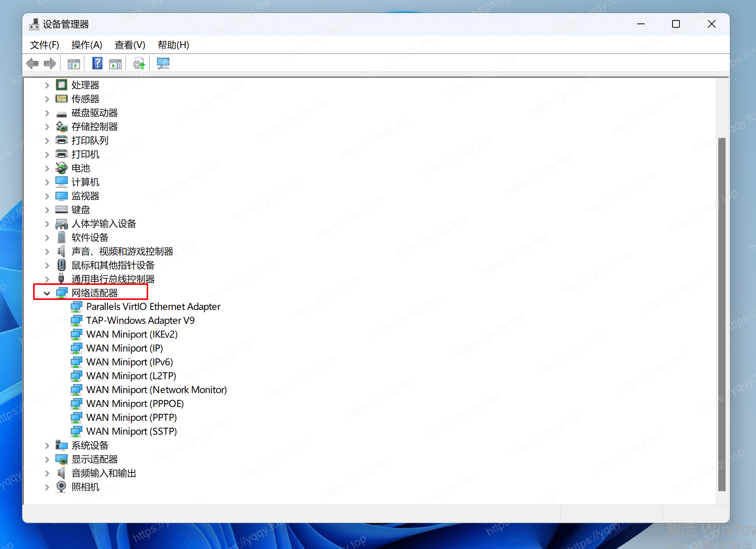This screenshot has height=549, width=756.
Task: Select TAP-Windows Adapter V9 device
Action: tap(140, 321)
